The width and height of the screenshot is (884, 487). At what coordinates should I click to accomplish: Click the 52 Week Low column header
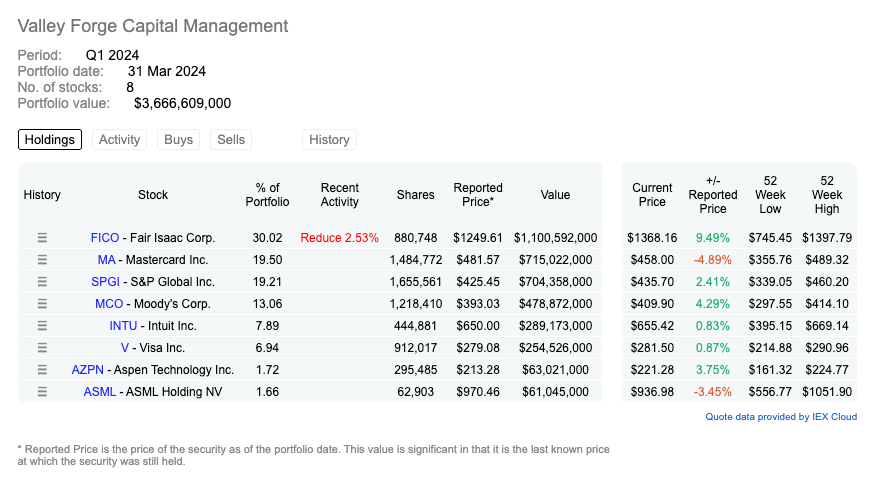pos(770,195)
